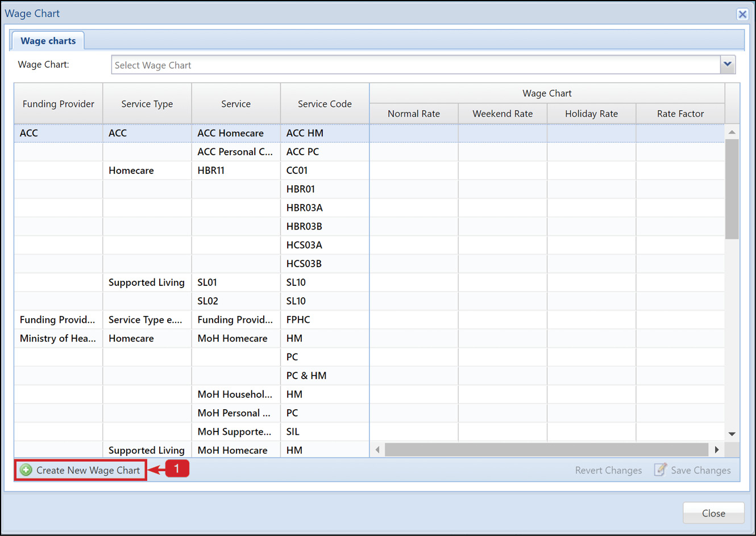Click the Service Type column header
Image resolution: width=756 pixels, height=536 pixels.
point(147,103)
